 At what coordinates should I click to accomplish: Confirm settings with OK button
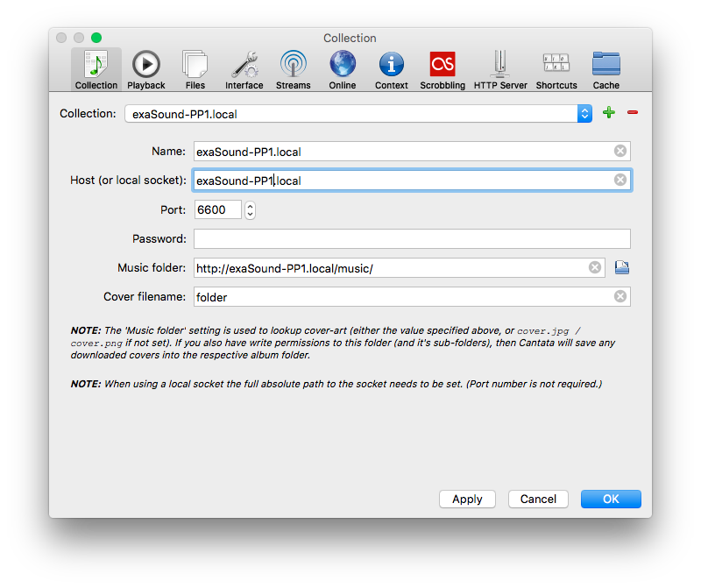tap(611, 499)
